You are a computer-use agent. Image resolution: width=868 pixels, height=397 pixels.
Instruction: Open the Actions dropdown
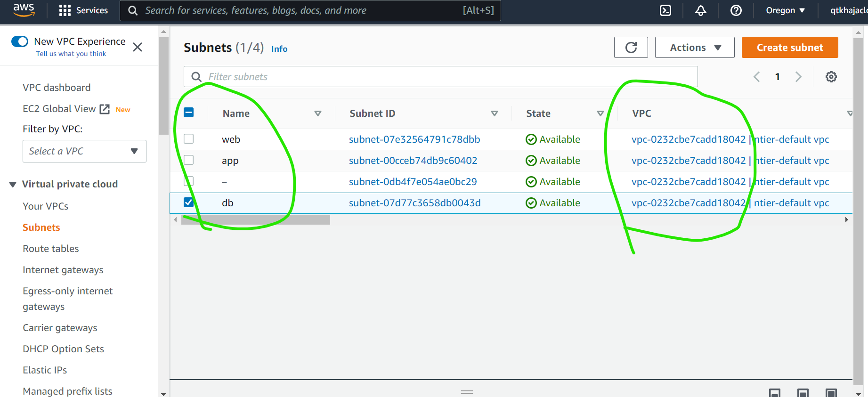pyautogui.click(x=695, y=48)
